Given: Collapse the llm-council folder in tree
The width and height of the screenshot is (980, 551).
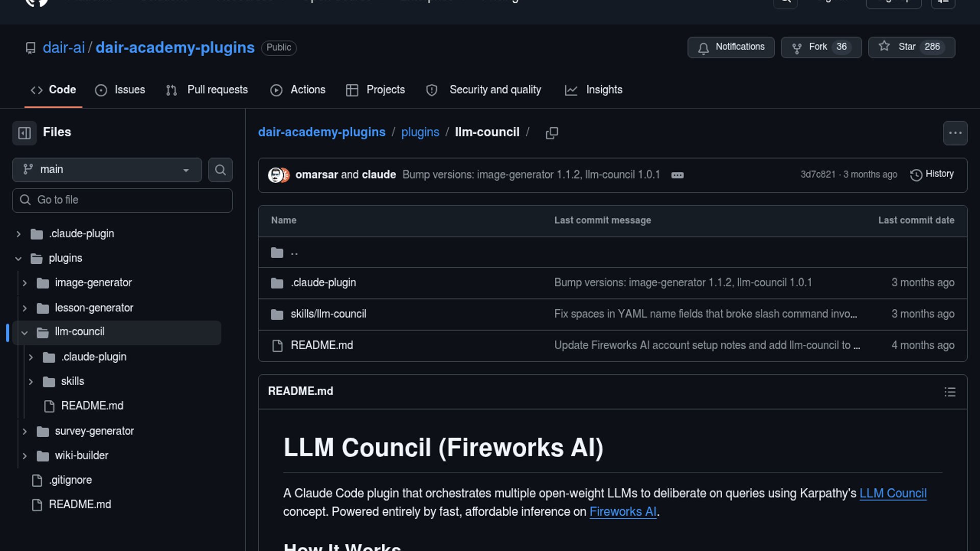Looking at the screenshot, I should click(x=24, y=333).
